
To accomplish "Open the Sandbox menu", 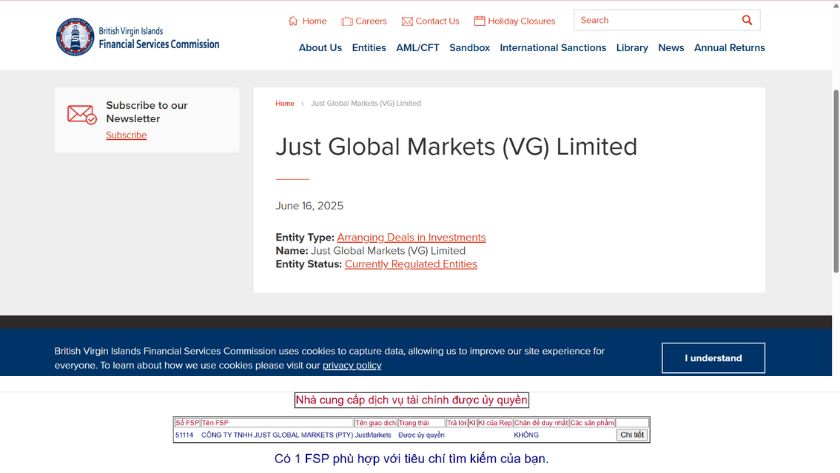I will pos(469,48).
